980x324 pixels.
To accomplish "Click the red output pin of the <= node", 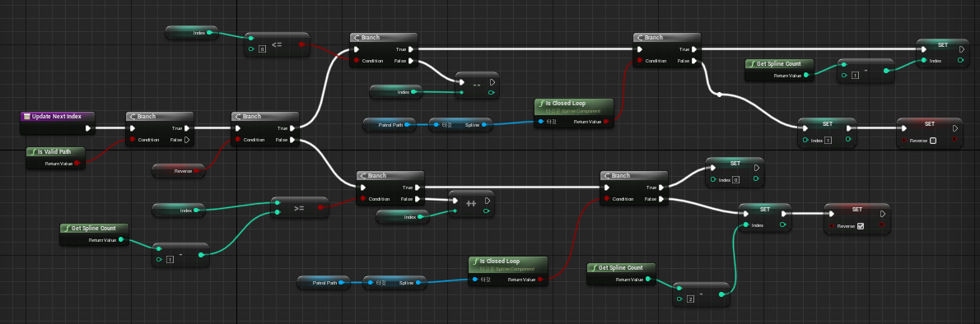I will pos(301,44).
